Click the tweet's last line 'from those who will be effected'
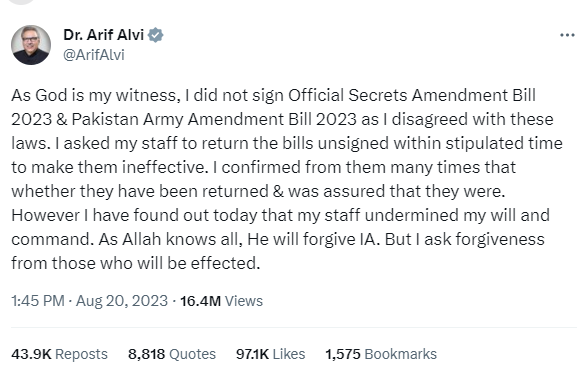The height and width of the screenshot is (380, 579). tap(136, 263)
